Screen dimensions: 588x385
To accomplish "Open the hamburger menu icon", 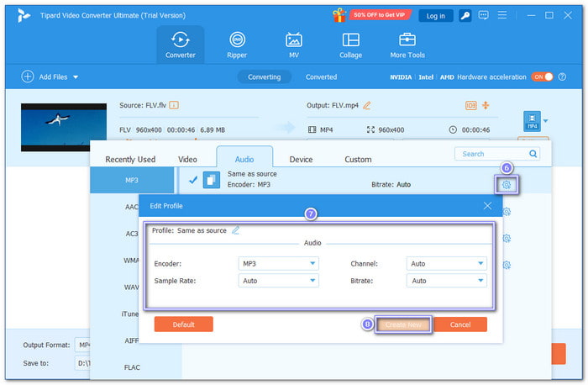I will click(502, 15).
